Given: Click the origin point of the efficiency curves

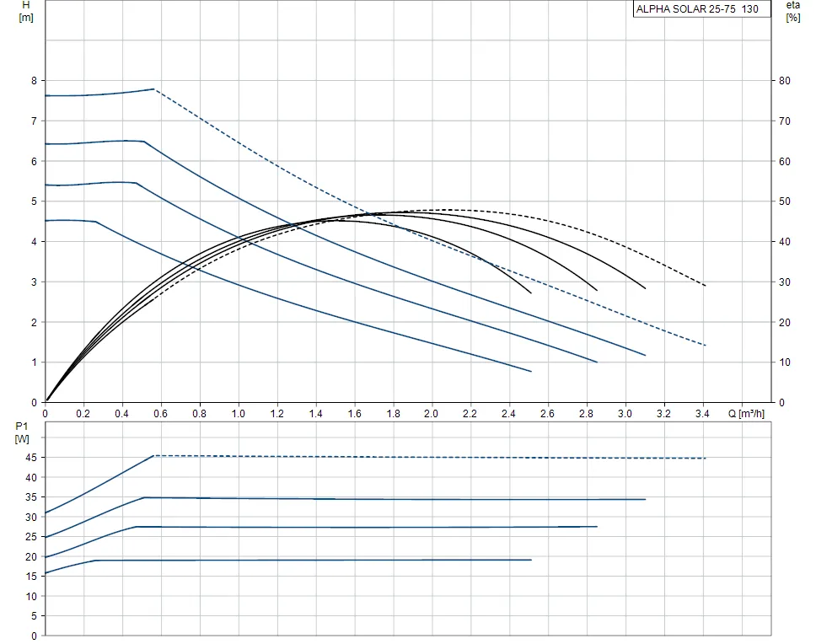Looking at the screenshot, I should click(x=46, y=401).
